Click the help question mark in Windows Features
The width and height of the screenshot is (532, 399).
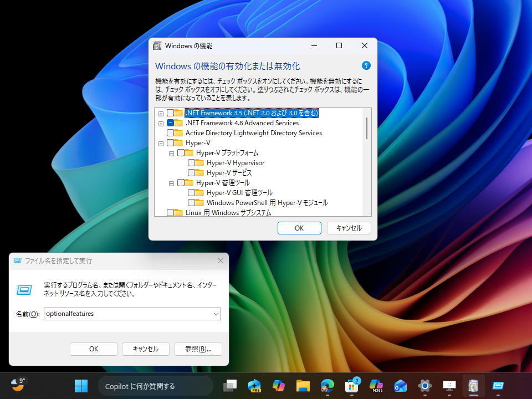[x=366, y=65]
